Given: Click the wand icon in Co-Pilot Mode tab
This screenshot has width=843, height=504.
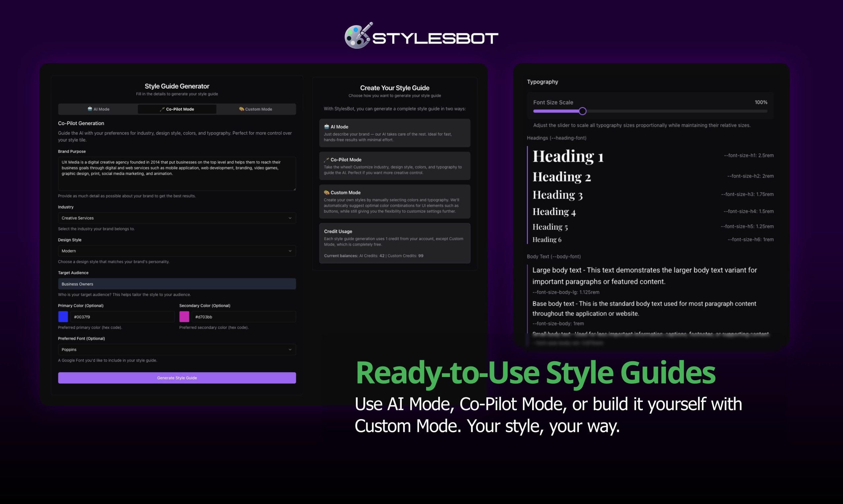Looking at the screenshot, I should (x=162, y=109).
